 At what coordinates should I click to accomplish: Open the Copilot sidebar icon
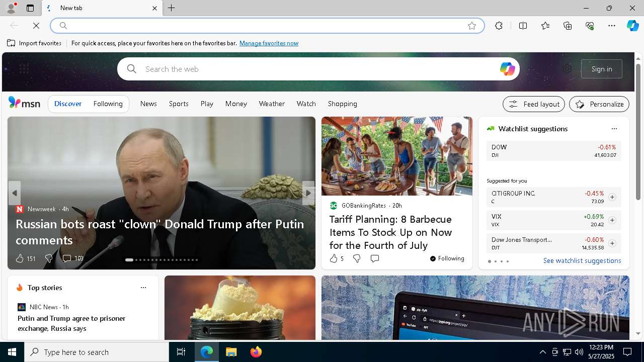coord(633,26)
